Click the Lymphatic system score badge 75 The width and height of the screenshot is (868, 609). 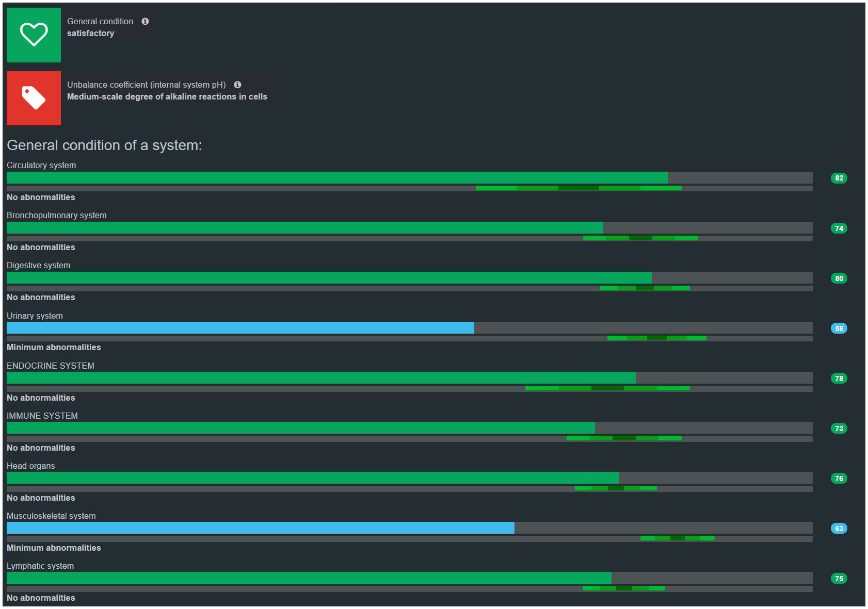coord(839,579)
